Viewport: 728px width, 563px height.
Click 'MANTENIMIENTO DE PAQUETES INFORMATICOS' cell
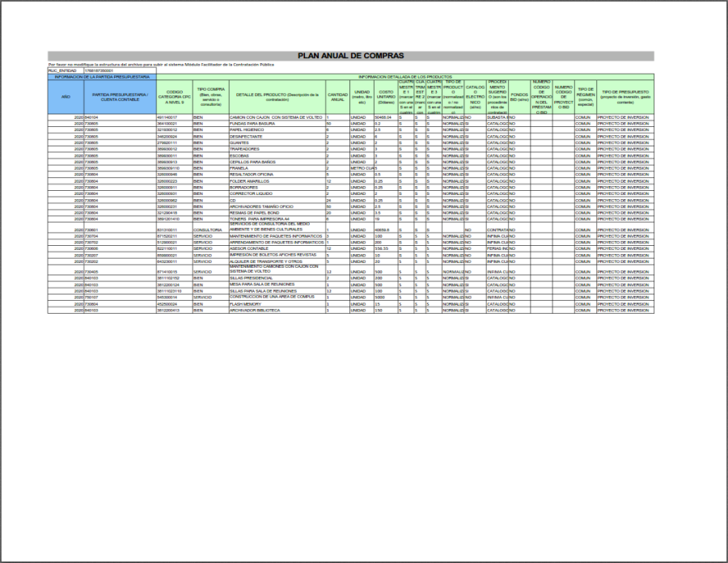(x=277, y=236)
